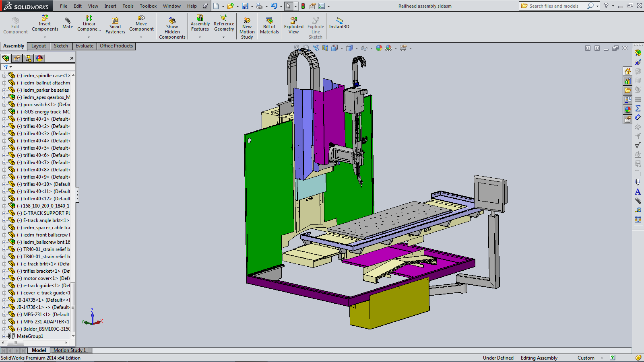
Task: Expand the prox switch<1> tree node
Action: pos(4,105)
